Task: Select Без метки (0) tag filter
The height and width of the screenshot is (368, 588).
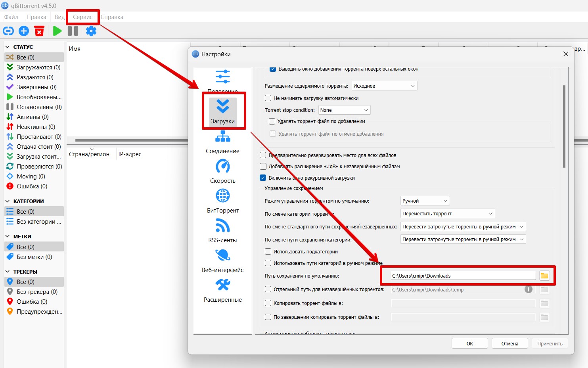Action: [34, 257]
